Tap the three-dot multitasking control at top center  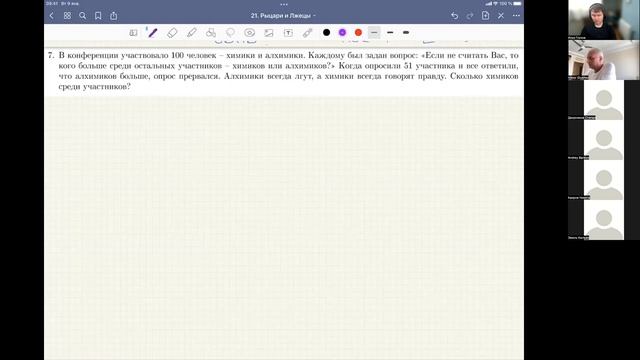(x=284, y=4)
